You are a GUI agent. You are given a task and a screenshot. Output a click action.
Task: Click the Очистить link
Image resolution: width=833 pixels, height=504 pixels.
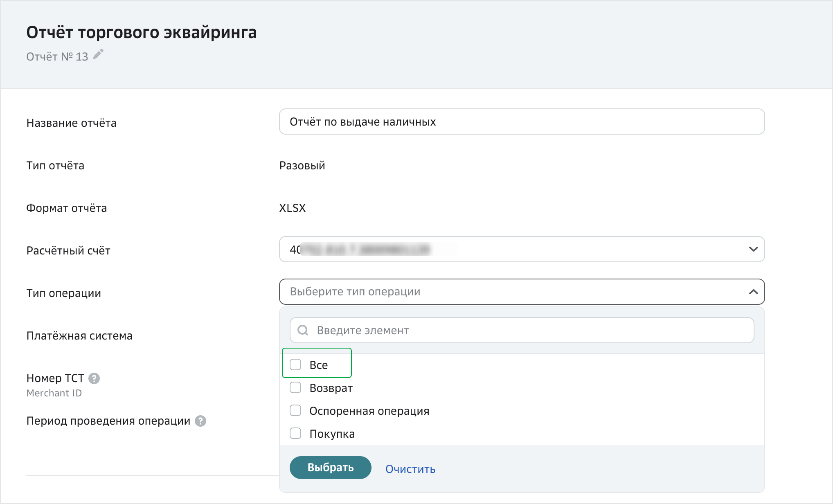[410, 469]
